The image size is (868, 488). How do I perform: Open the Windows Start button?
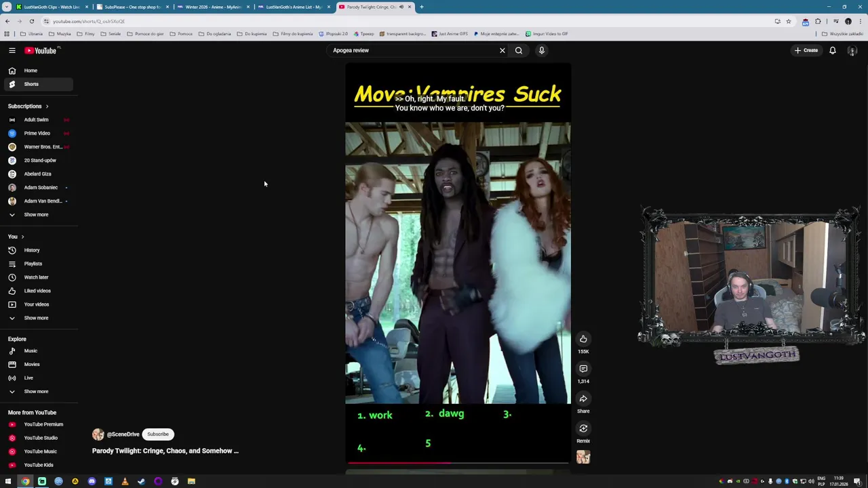(x=8, y=481)
